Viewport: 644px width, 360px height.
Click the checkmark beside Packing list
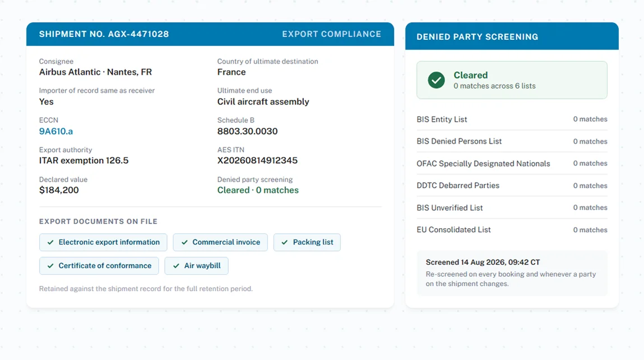click(285, 242)
